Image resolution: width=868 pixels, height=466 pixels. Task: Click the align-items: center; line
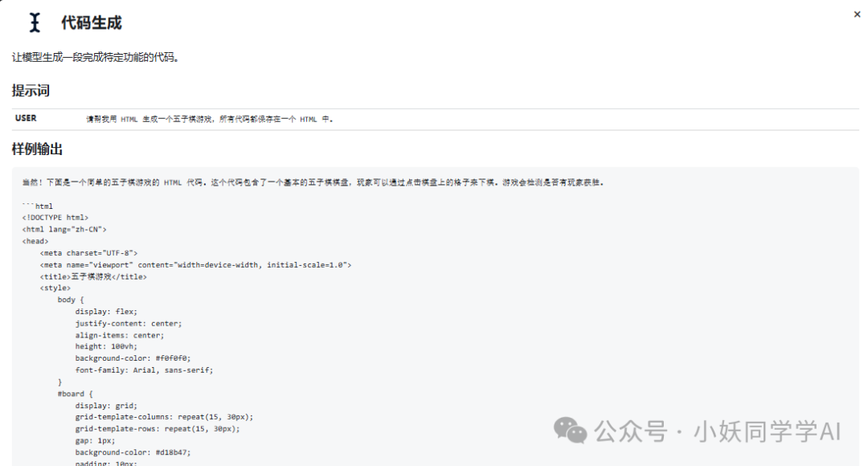click(120, 335)
